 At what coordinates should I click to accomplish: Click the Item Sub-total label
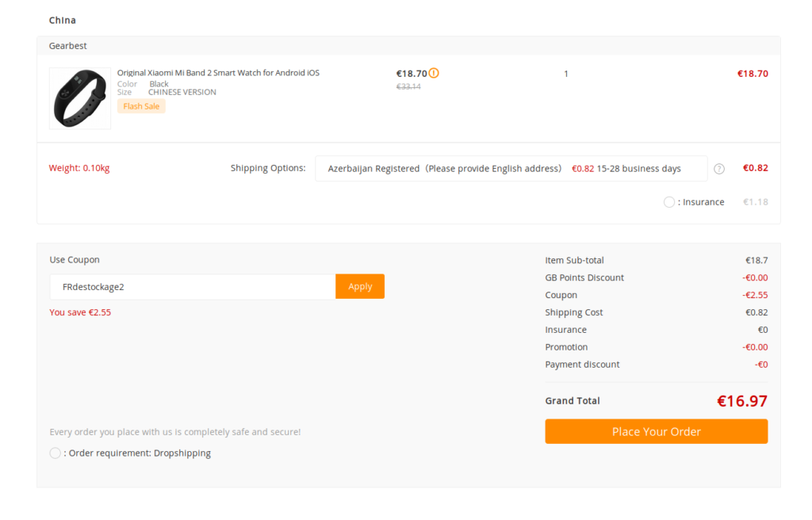point(574,260)
